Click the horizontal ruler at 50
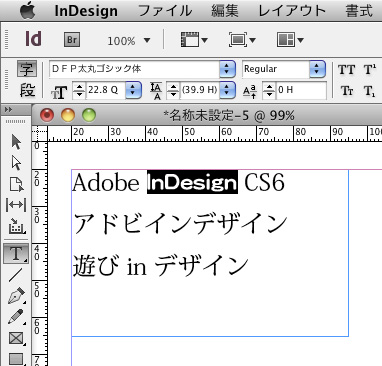This screenshot has width=382, height=366. pos(189,132)
